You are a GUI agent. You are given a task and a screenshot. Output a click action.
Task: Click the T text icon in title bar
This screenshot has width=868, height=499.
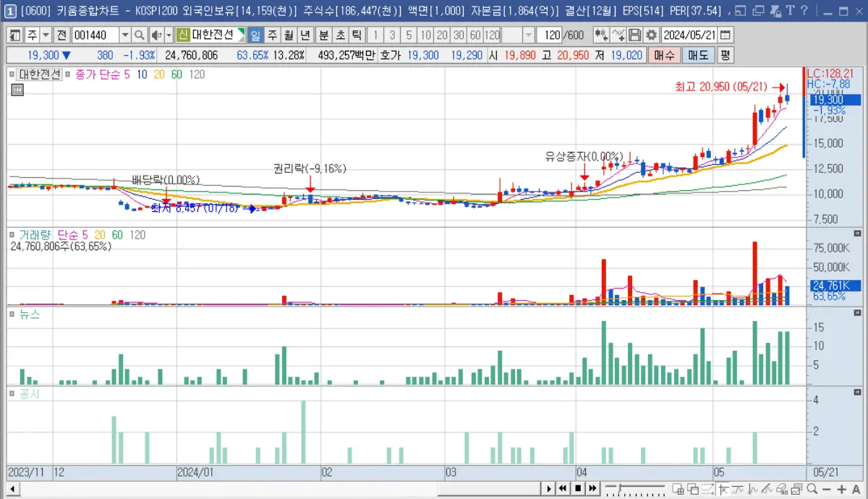point(790,10)
